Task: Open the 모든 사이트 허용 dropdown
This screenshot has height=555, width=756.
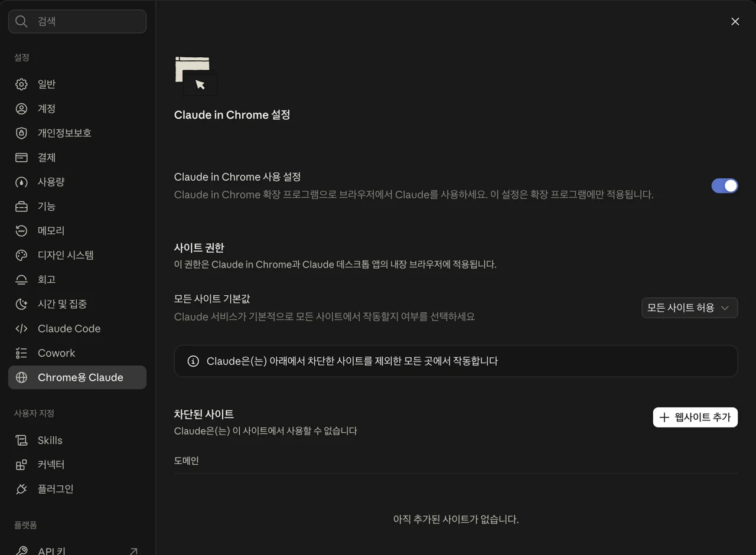Action: [689, 308]
